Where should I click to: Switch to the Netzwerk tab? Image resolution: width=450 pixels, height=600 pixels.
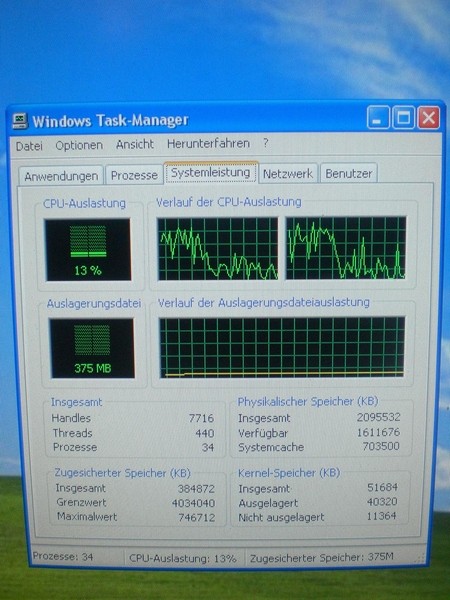click(288, 174)
